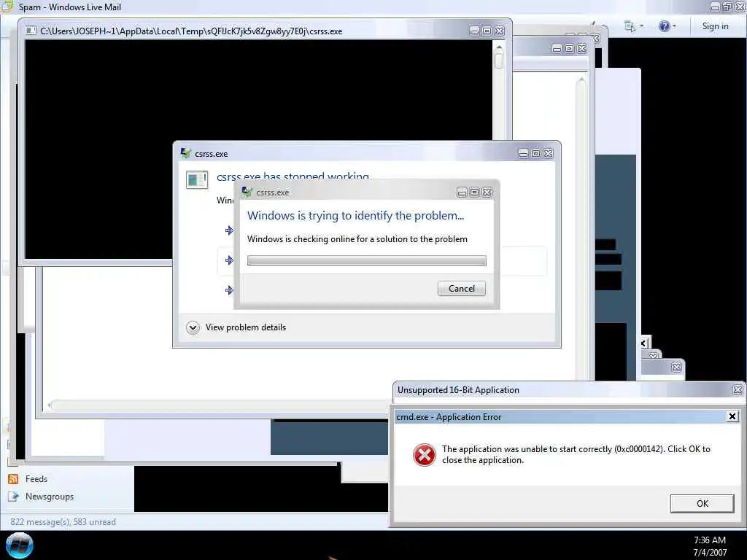747x560 pixels.
Task: Click program icon beside 'csrss.exe has stopped working'
Action: (x=197, y=180)
